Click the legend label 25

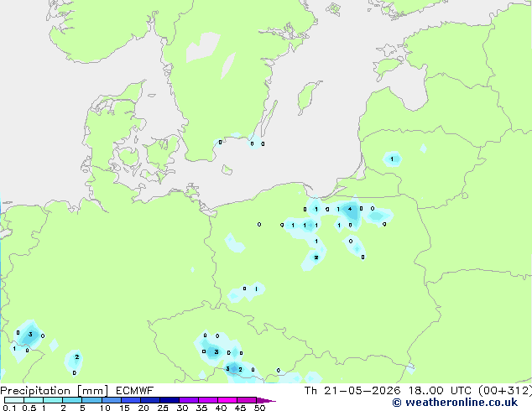[163, 408]
